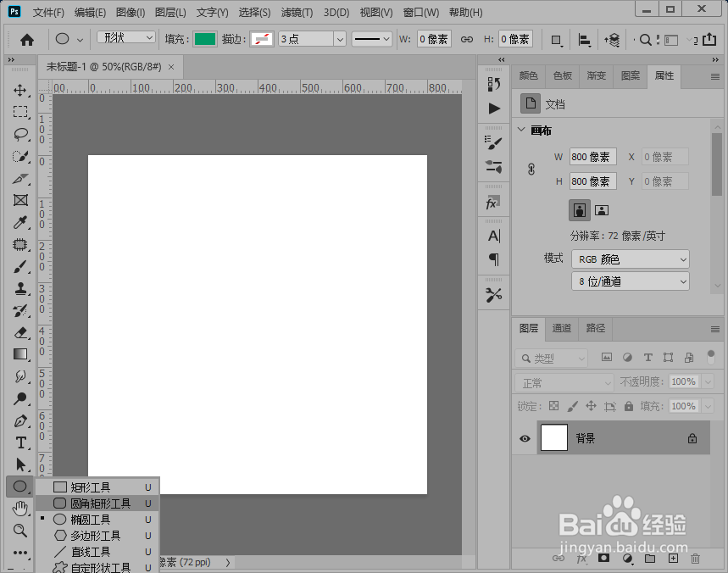Select the Frame tool

(x=20, y=200)
